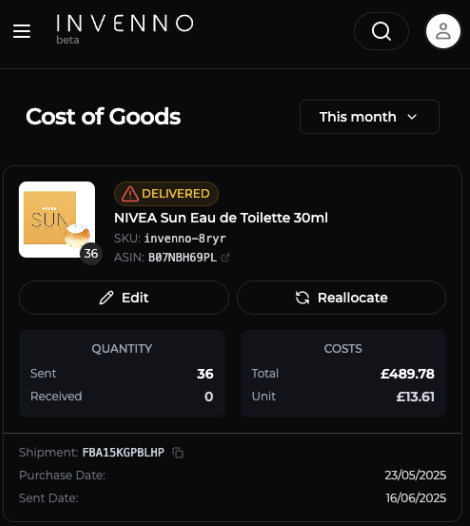
Task: Open search with the magnifier icon
Action: click(x=381, y=31)
